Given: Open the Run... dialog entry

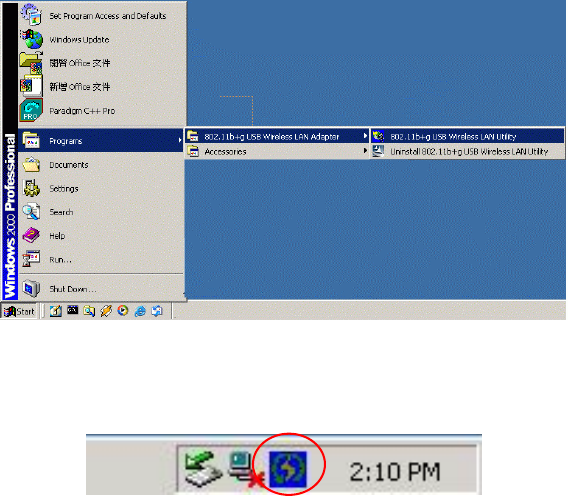Looking at the screenshot, I should tap(101, 260).
